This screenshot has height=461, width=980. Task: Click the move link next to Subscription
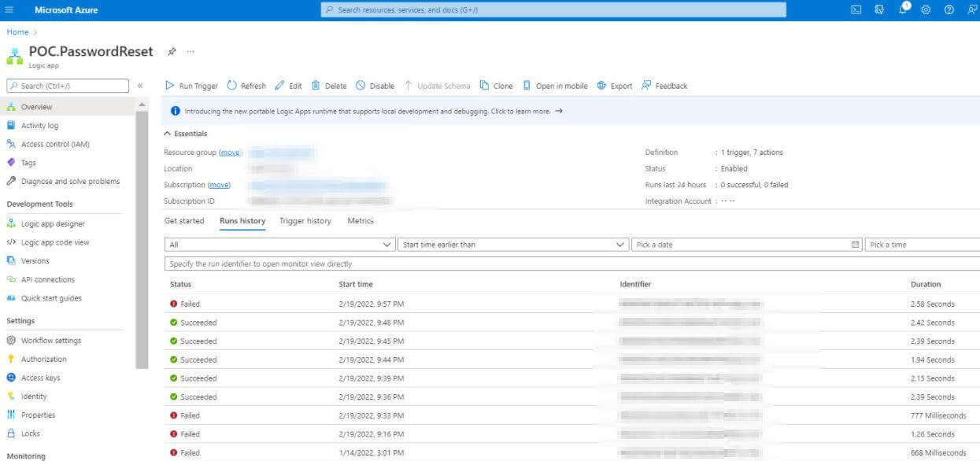[x=219, y=184]
